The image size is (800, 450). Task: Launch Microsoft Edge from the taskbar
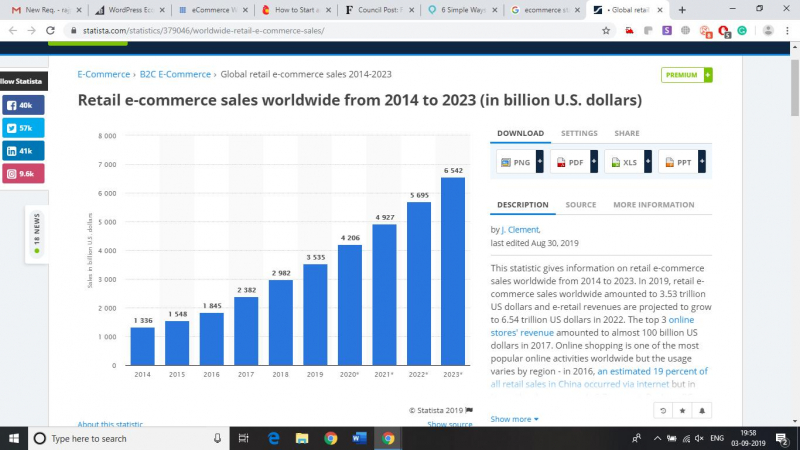click(x=273, y=438)
